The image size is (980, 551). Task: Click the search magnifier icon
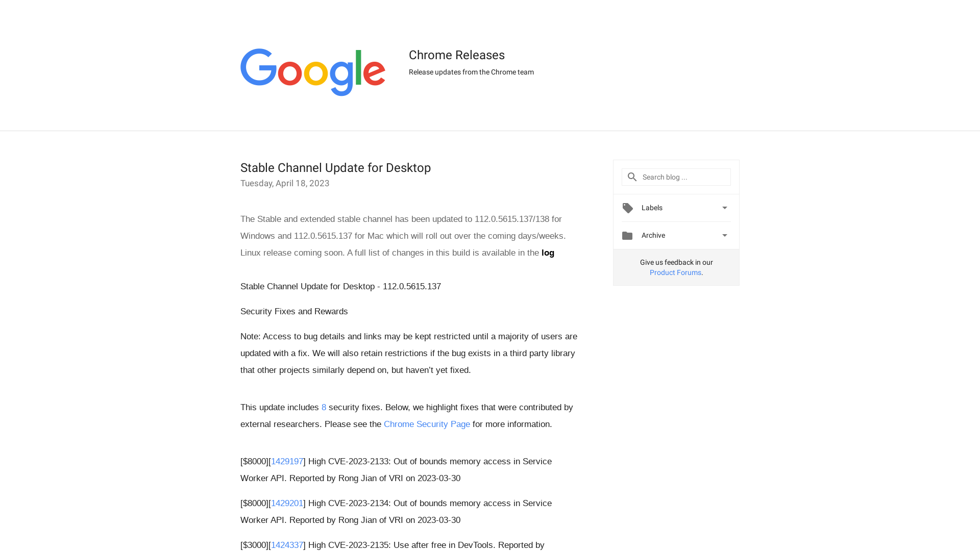(x=632, y=176)
